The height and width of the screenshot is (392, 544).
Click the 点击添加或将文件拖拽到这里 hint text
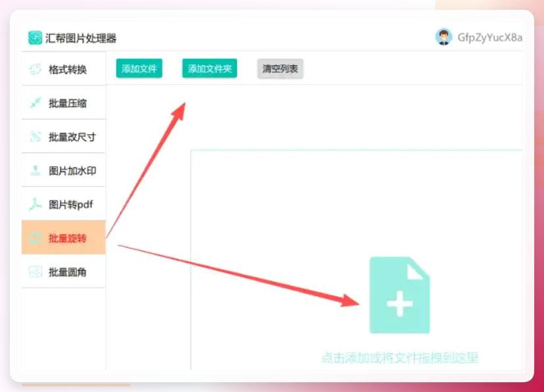400,357
